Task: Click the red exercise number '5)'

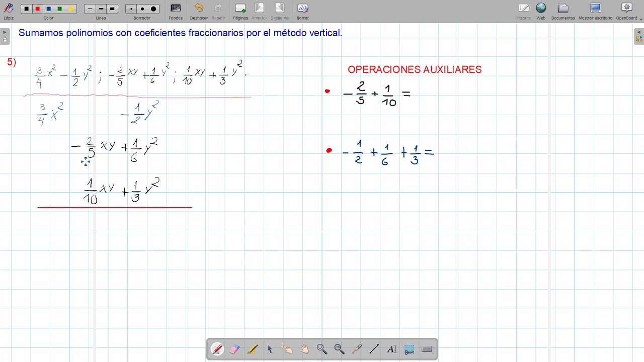Action: [12, 62]
